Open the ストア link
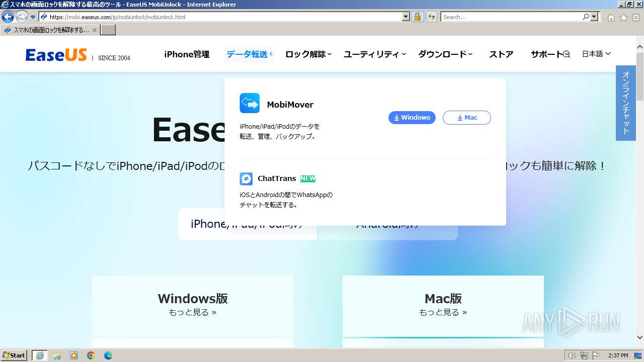This screenshot has height=362, width=644. coord(501,54)
